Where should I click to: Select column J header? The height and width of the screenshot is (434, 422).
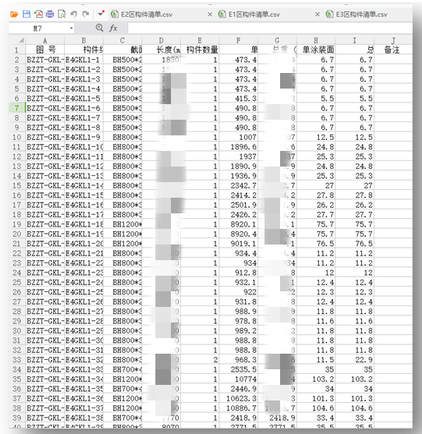tap(393, 40)
